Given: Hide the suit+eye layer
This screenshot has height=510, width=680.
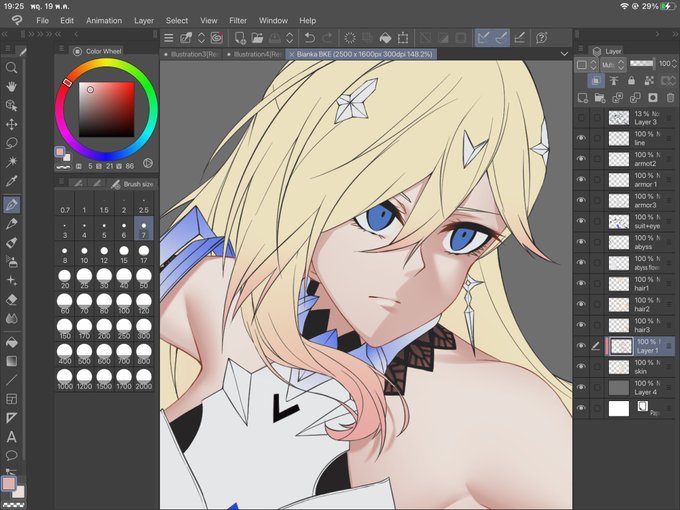Looking at the screenshot, I should tap(581, 221).
